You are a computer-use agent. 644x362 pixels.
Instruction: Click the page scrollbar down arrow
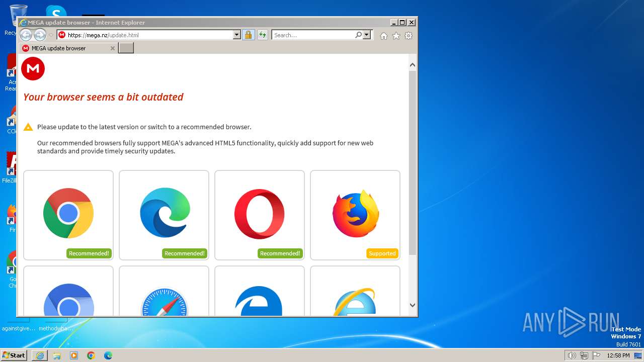413,305
